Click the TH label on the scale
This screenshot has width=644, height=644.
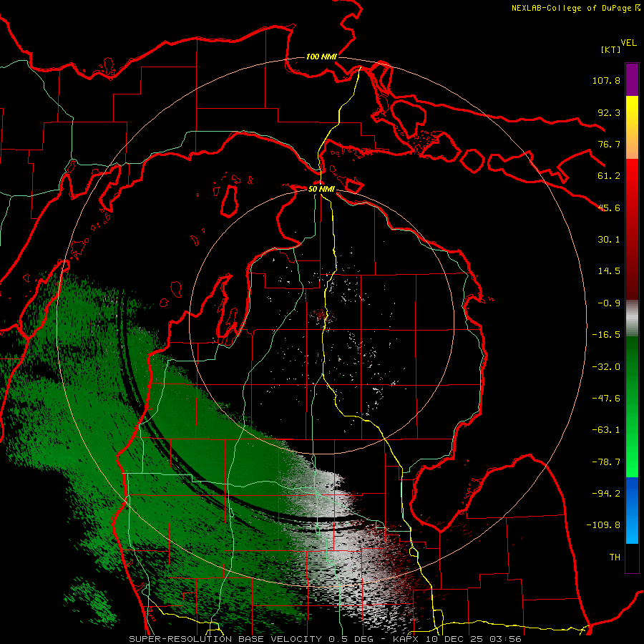point(615,557)
